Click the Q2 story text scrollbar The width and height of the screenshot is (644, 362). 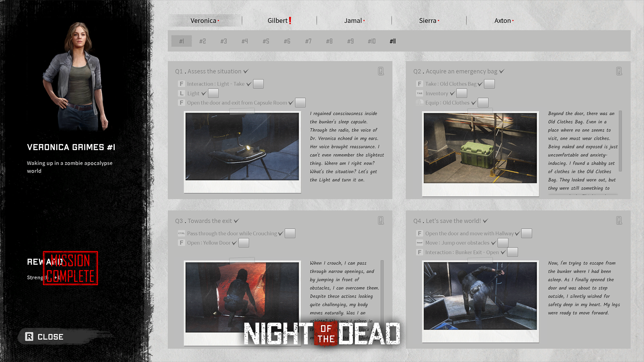(620, 141)
